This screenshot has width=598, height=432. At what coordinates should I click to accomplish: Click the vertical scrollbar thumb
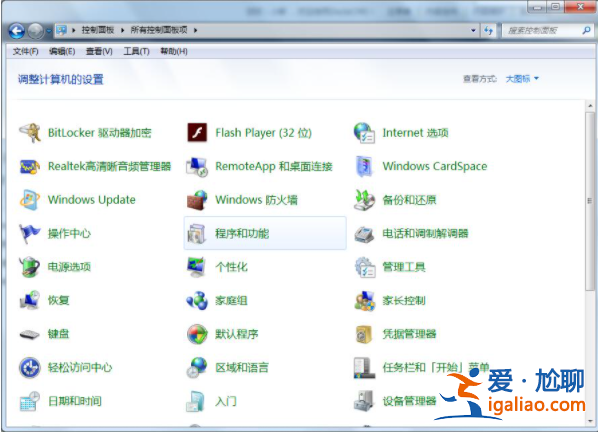click(x=590, y=201)
